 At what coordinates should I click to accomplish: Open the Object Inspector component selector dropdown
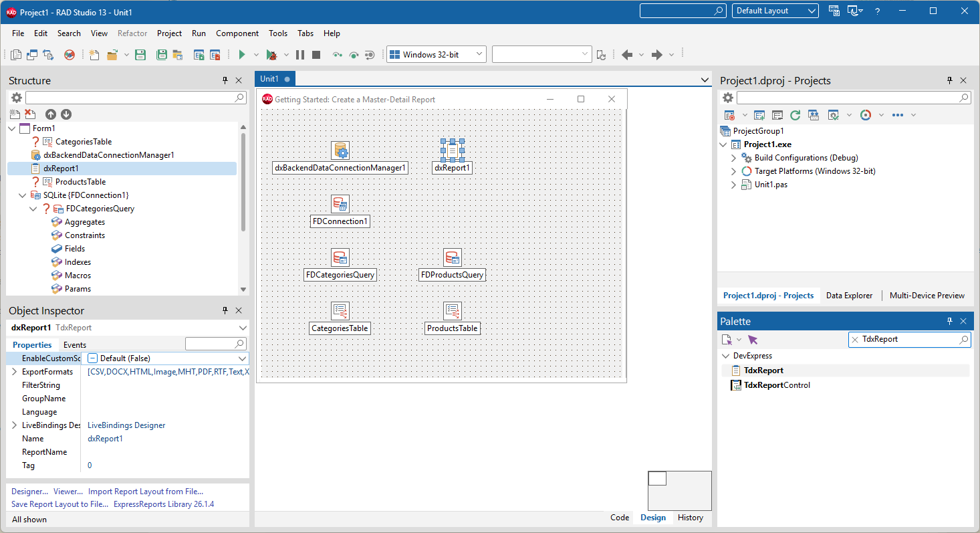243,328
